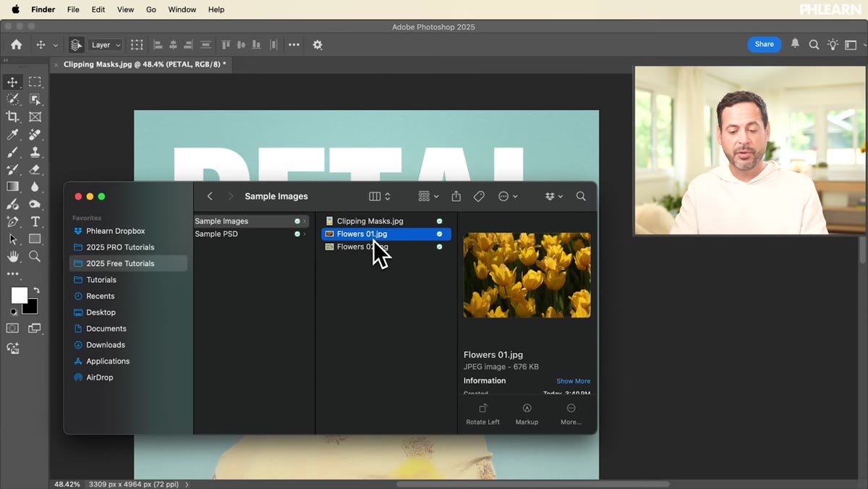Click the horizontal scrollbar of the canvas

(533, 484)
